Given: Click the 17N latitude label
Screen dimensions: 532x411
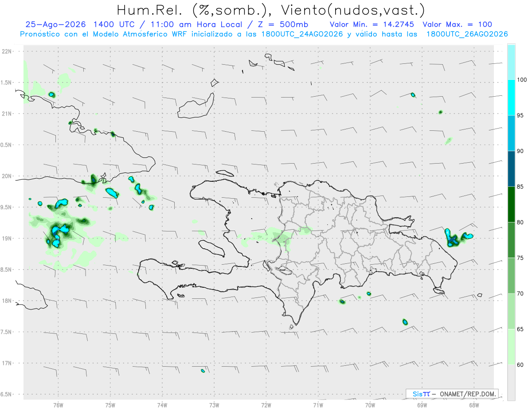Looking at the screenshot, I should 8,363.
